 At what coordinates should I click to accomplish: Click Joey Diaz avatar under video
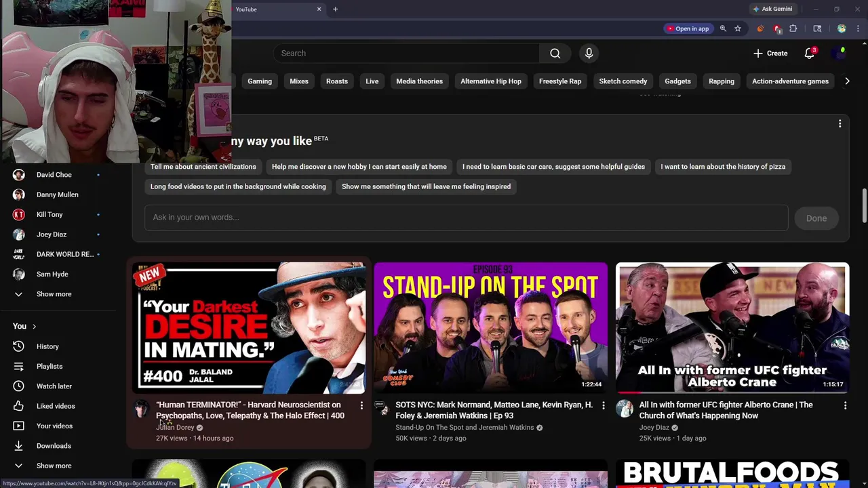click(x=624, y=409)
